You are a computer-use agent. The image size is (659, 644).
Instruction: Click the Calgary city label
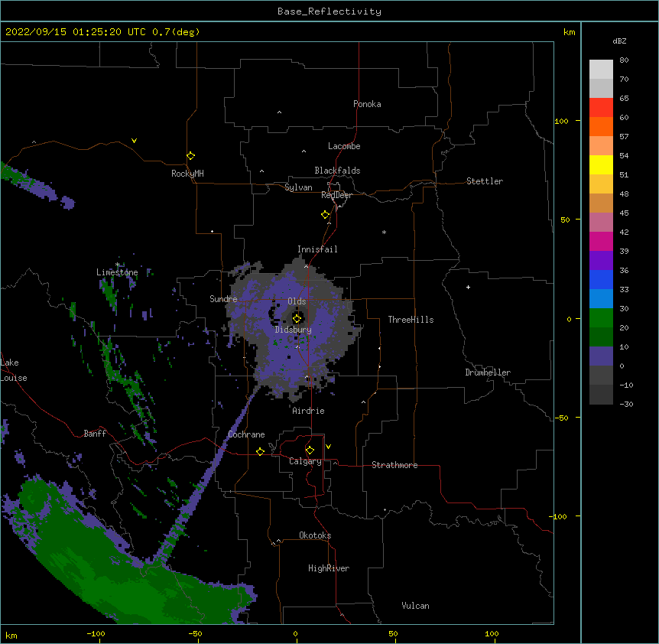coord(305,461)
